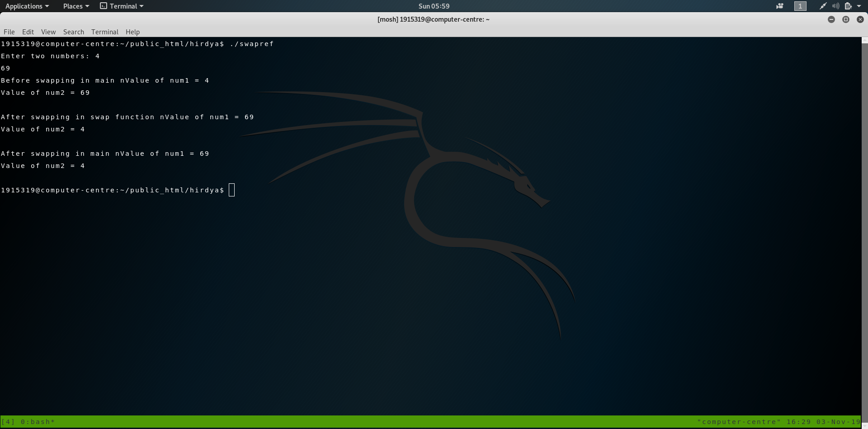Click the cursor block at the bottom prompt
The height and width of the screenshot is (429, 868).
[x=232, y=190]
